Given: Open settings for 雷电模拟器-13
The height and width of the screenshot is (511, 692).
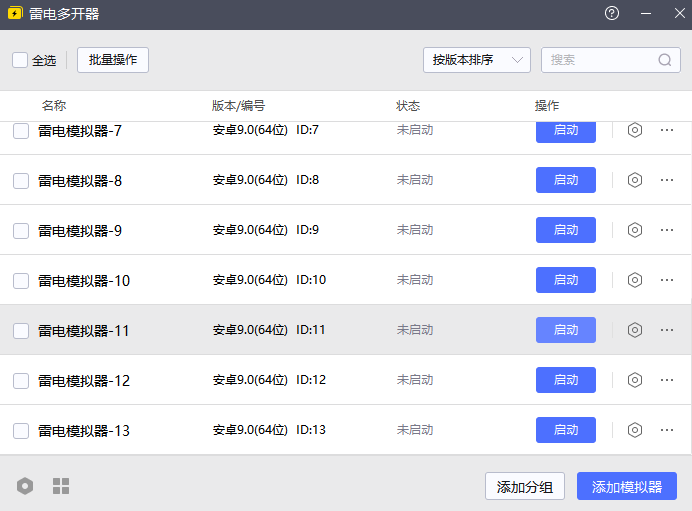Looking at the screenshot, I should [x=634, y=430].
